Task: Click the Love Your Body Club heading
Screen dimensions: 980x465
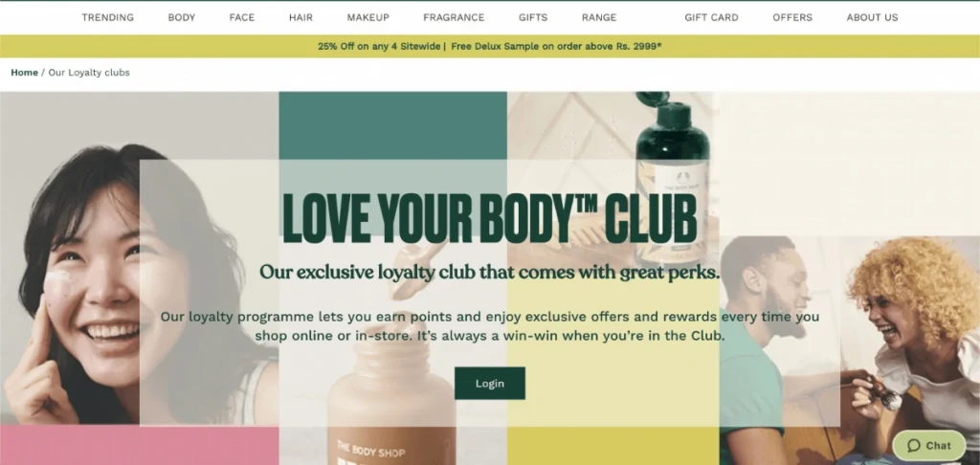Action: coord(490,218)
